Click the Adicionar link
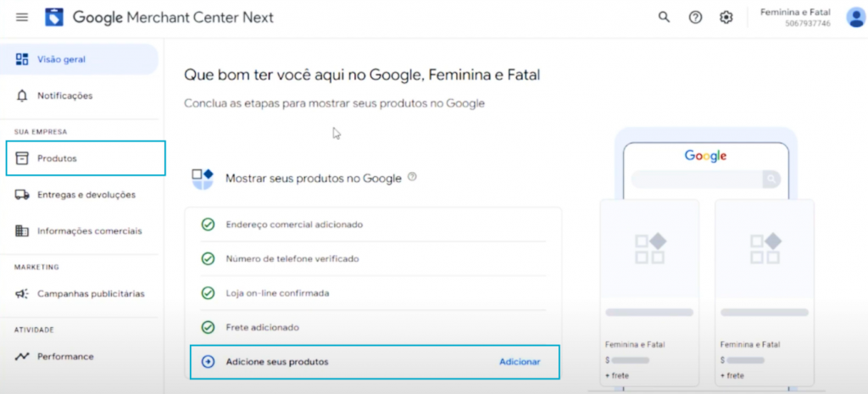 520,362
